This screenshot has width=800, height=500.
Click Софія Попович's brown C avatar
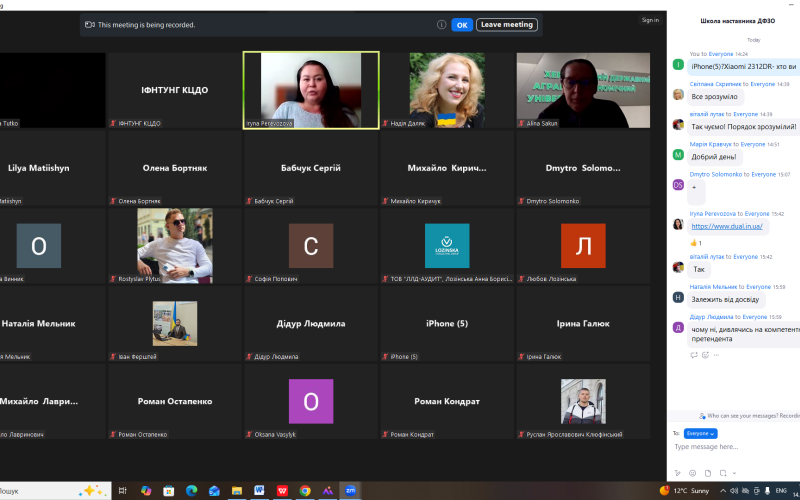[311, 245]
